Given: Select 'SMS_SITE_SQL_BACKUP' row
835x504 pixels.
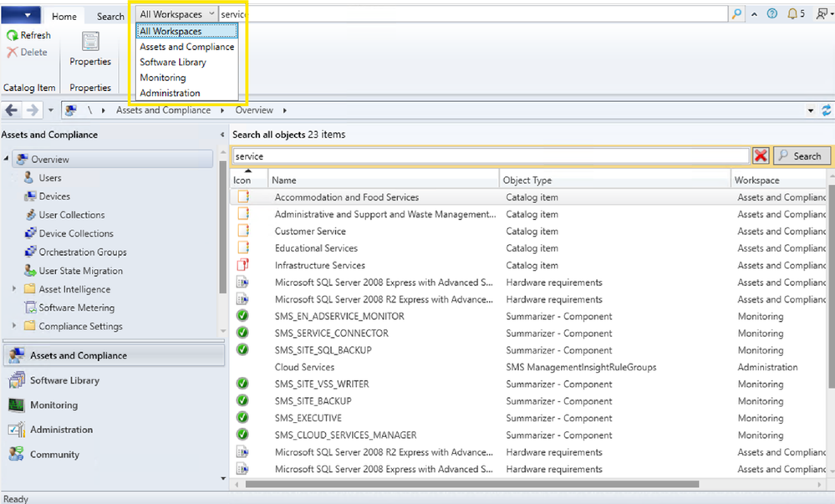Looking at the screenshot, I should pos(528,350).
